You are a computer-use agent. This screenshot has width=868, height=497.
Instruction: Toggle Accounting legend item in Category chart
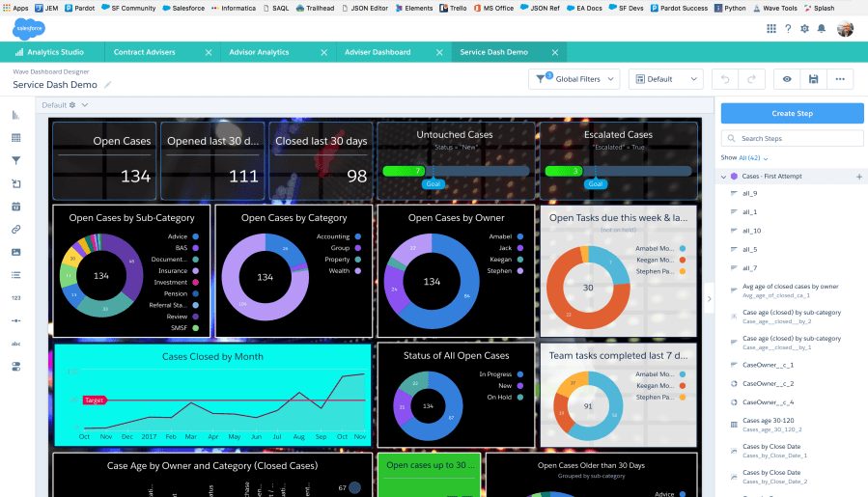(x=339, y=236)
